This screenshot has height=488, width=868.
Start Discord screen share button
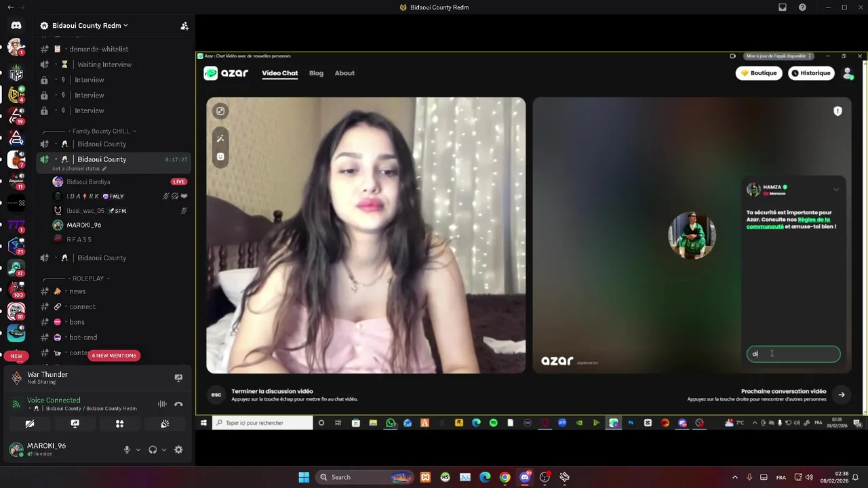click(75, 424)
